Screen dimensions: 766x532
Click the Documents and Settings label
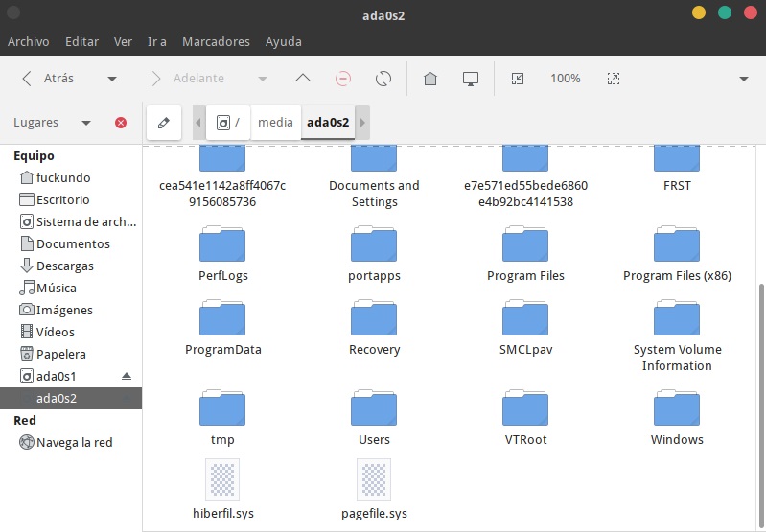coord(374,194)
